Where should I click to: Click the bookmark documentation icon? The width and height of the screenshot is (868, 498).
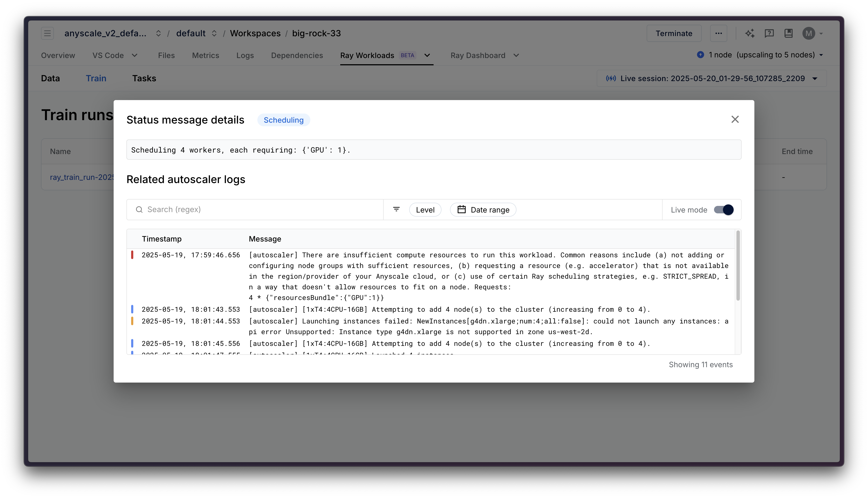click(x=788, y=33)
